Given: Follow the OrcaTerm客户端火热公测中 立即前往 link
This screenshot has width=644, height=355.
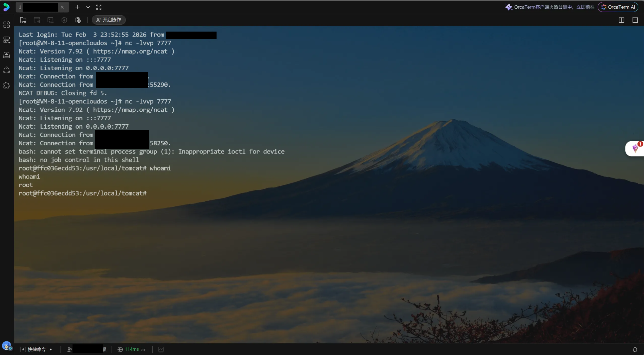Looking at the screenshot, I should (554, 7).
